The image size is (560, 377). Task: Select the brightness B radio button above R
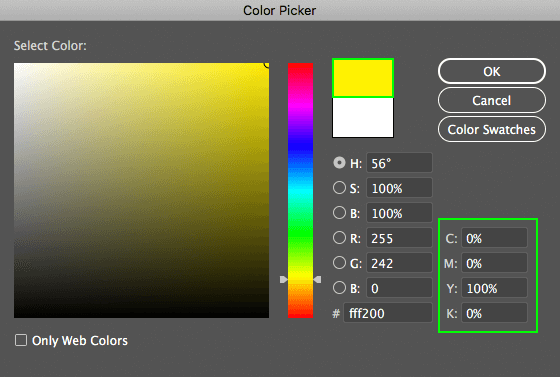[x=339, y=213]
